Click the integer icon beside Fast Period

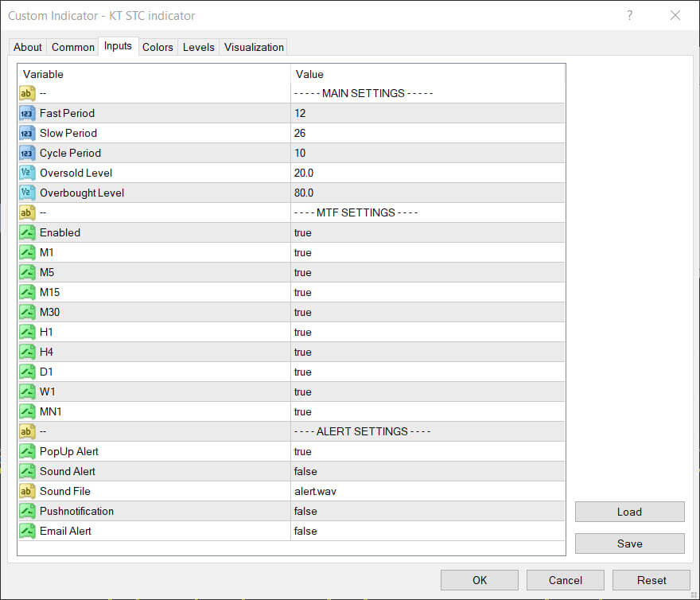pyautogui.click(x=27, y=114)
